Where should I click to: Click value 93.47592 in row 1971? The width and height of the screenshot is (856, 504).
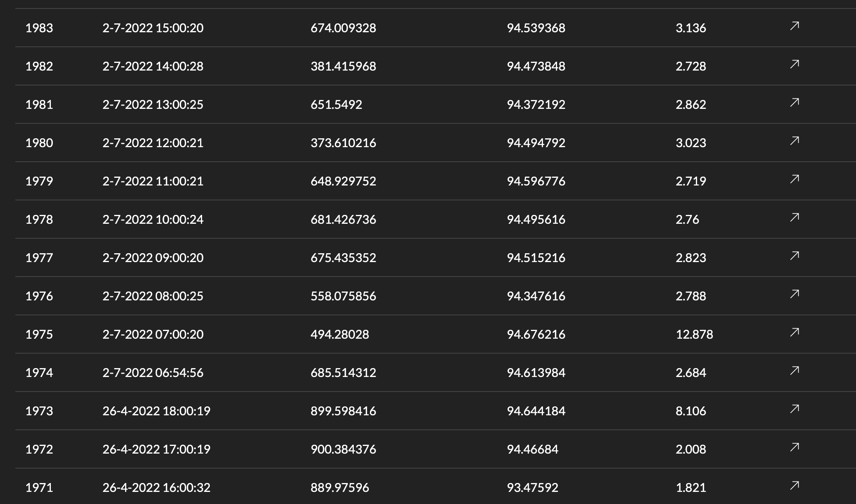click(x=532, y=487)
